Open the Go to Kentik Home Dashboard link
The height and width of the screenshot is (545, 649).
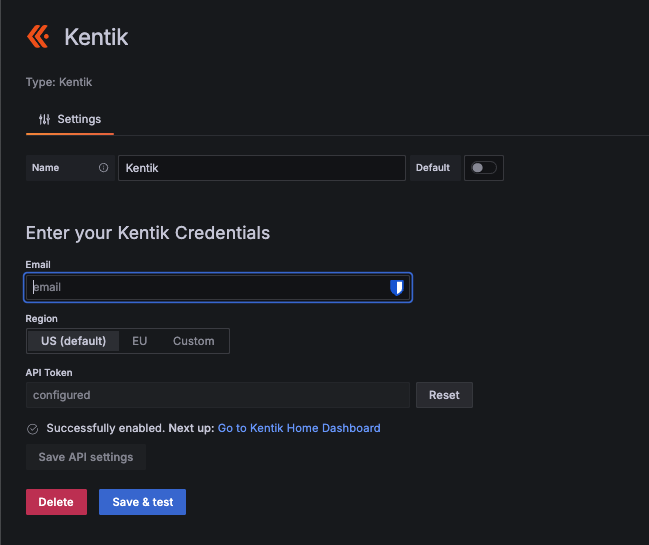[299, 428]
